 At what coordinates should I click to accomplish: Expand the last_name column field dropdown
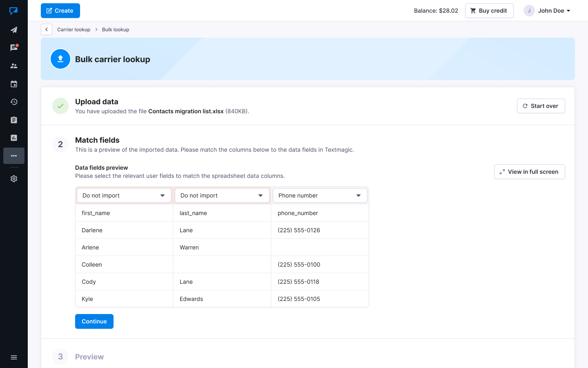(222, 195)
